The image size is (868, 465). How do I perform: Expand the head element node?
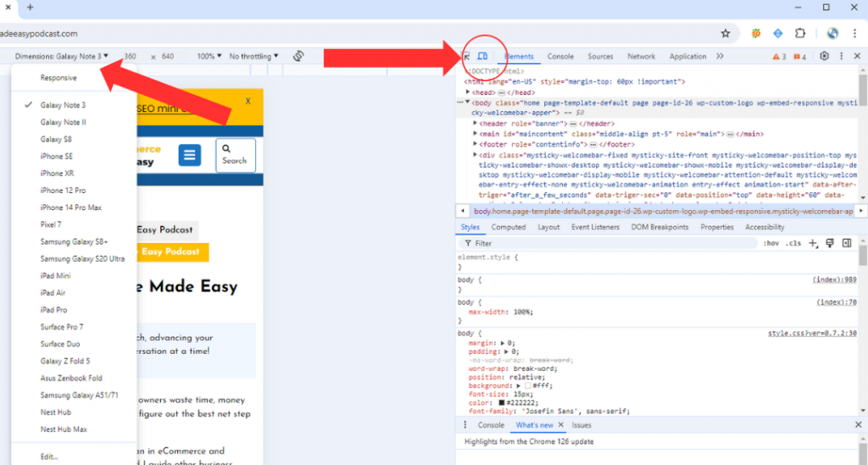pyautogui.click(x=468, y=92)
